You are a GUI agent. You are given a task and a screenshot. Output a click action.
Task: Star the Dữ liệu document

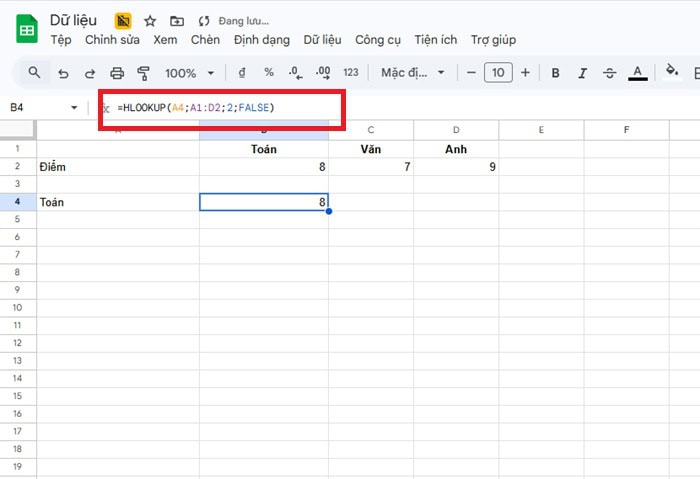[x=150, y=20]
